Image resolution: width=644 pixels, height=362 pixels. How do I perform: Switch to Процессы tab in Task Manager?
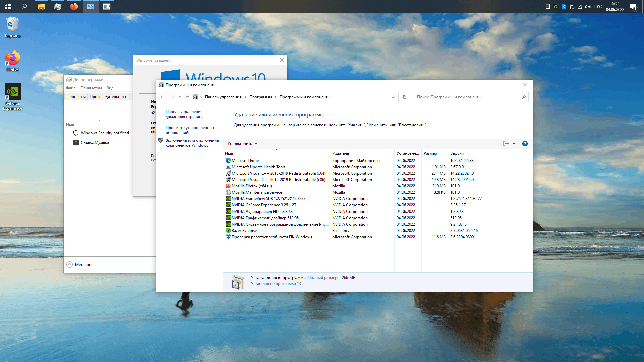pyautogui.click(x=76, y=97)
